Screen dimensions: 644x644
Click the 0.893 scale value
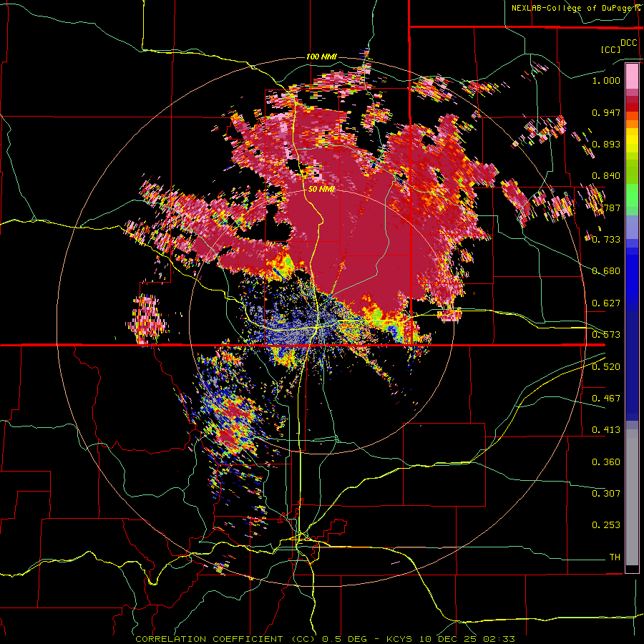click(606, 144)
